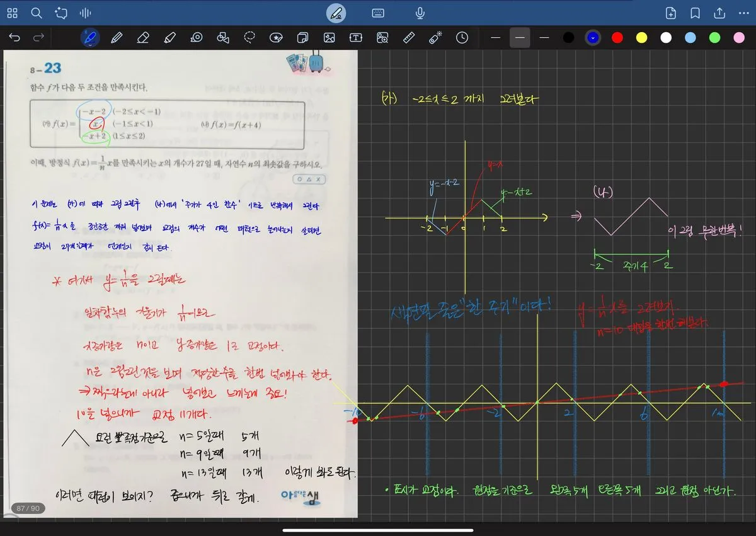This screenshot has height=536, width=756.
Task: Switch to keyboard typing mode
Action: click(x=378, y=13)
